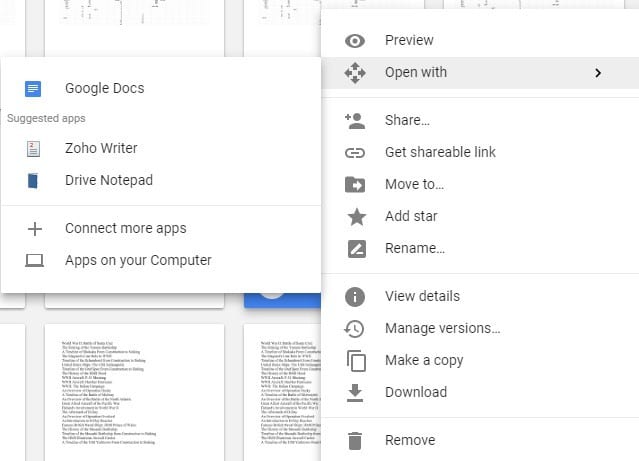The width and height of the screenshot is (639, 461).
Task: Click the Manage versions clock icon
Action: click(x=355, y=329)
